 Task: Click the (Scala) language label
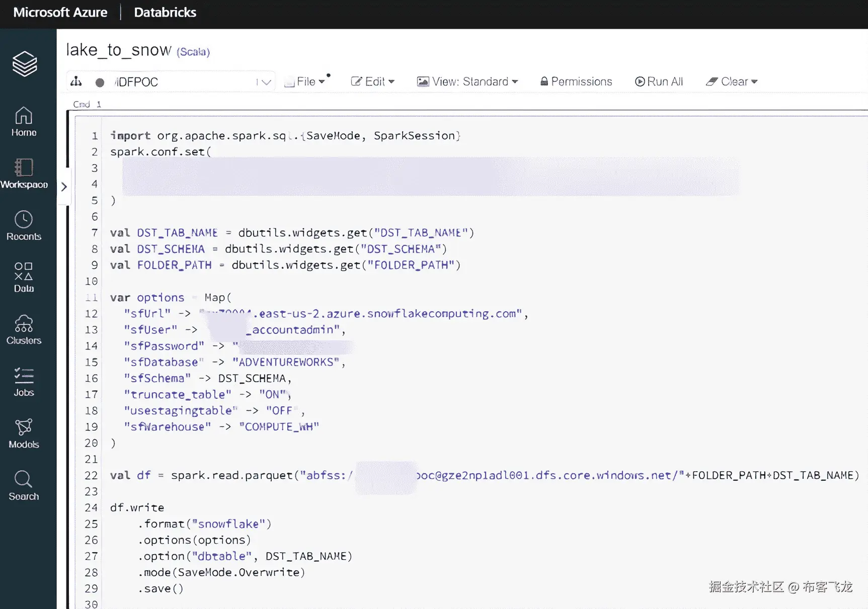[193, 52]
